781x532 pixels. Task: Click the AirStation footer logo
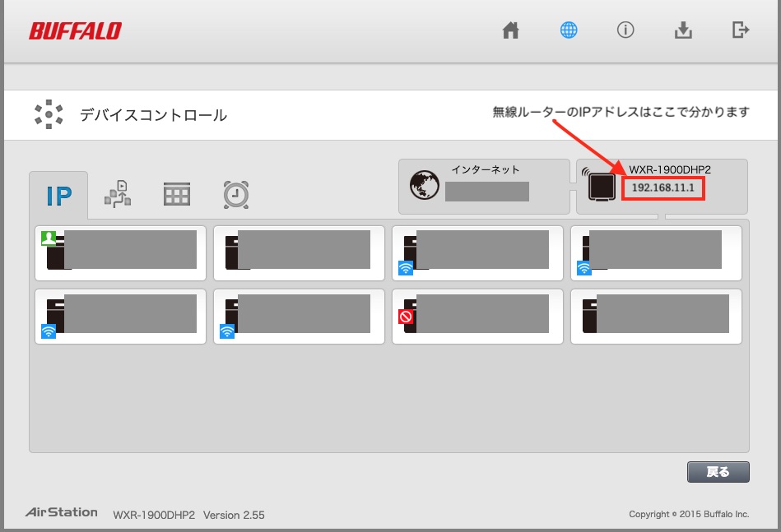pos(62,512)
